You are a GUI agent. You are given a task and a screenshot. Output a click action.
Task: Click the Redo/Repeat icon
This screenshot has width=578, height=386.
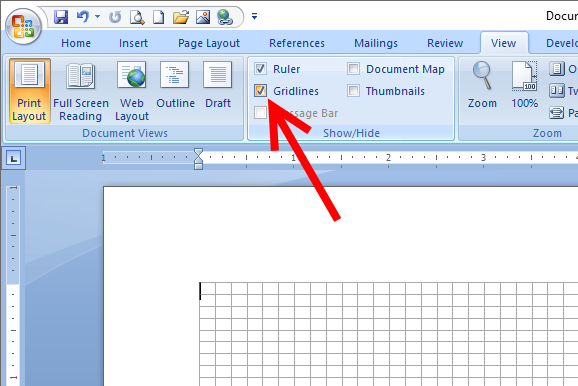(x=115, y=17)
